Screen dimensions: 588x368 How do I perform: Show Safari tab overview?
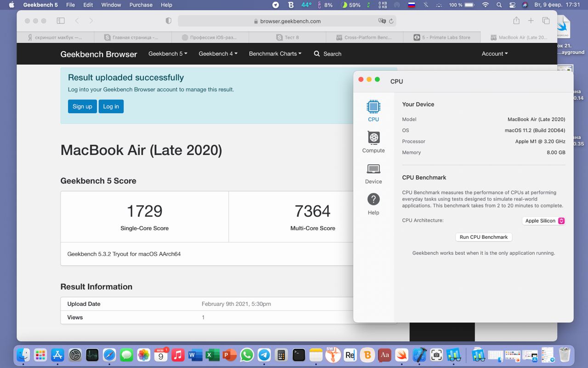point(546,21)
